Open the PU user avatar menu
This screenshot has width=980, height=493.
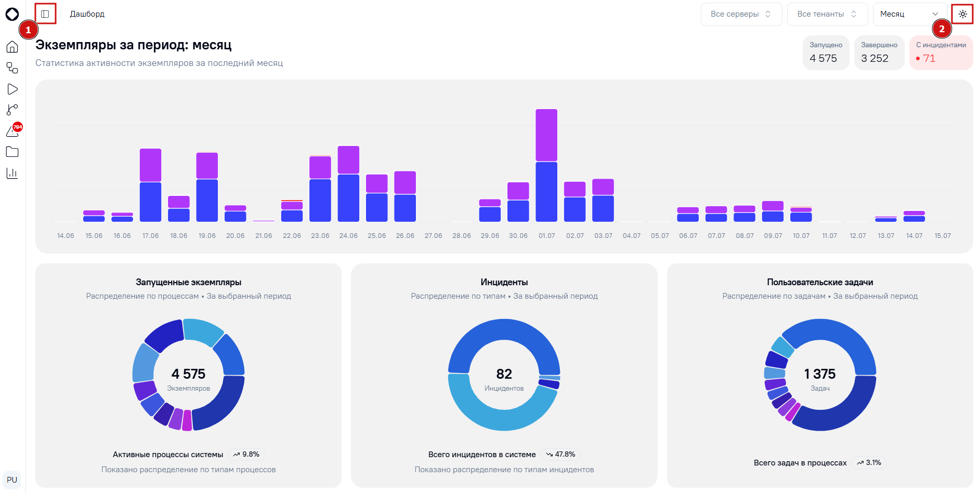[x=12, y=480]
